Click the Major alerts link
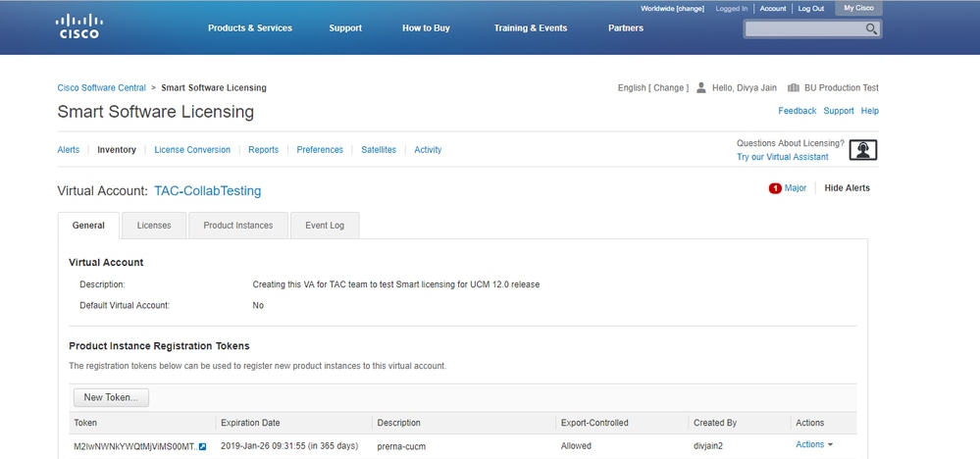The width and height of the screenshot is (980, 459). (x=796, y=188)
